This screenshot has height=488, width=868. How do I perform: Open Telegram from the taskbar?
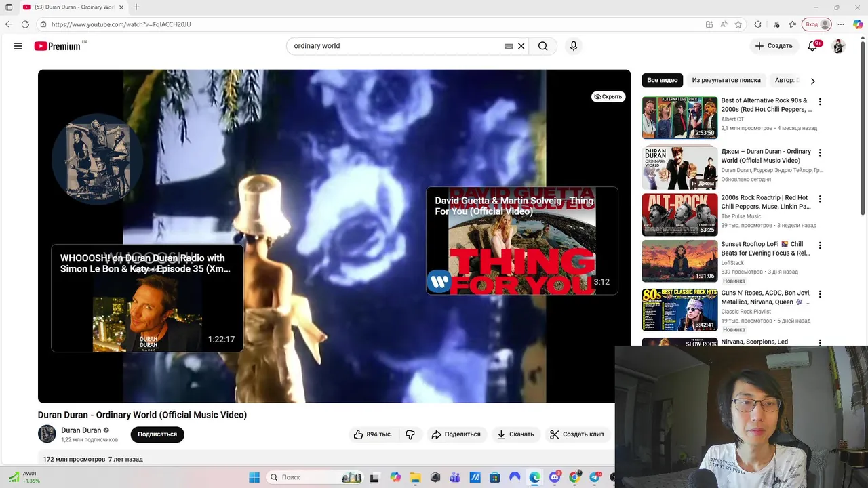[595, 477]
